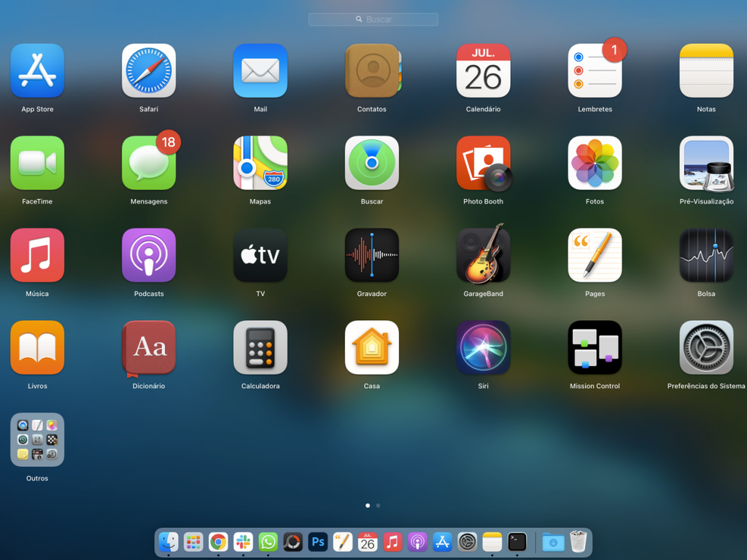Open Google Chrome in the Dock
This screenshot has width=747, height=560.
click(218, 542)
